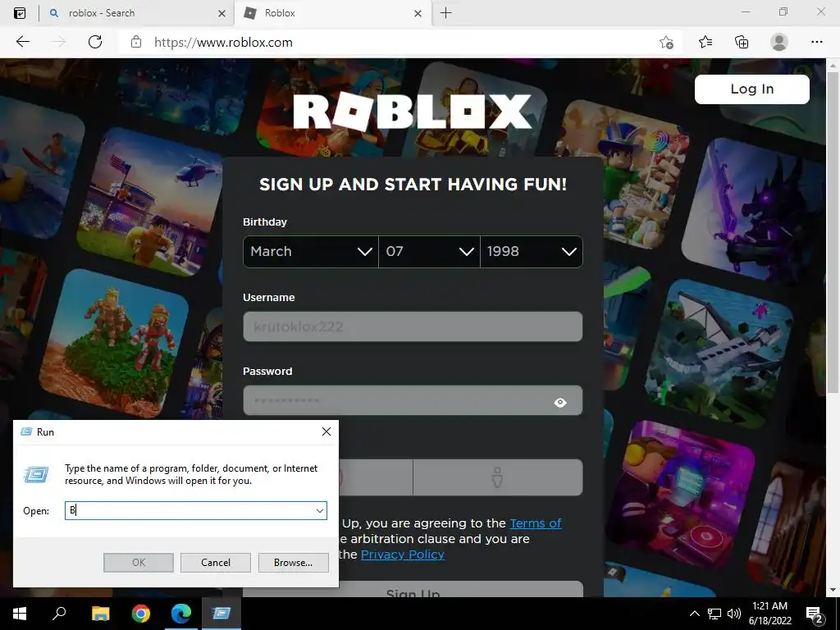Show hidden system tray icons
The width and height of the screenshot is (840, 630).
(x=694, y=614)
